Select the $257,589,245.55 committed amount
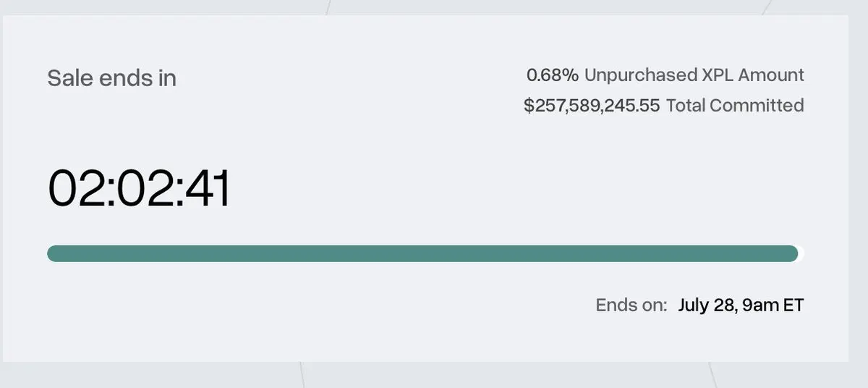 [x=592, y=106]
